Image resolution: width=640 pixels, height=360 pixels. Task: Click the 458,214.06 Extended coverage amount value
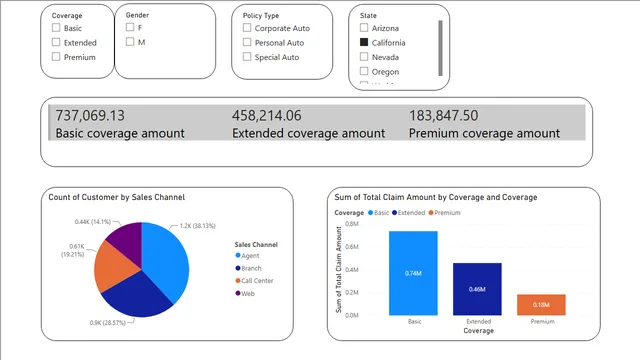[267, 116]
